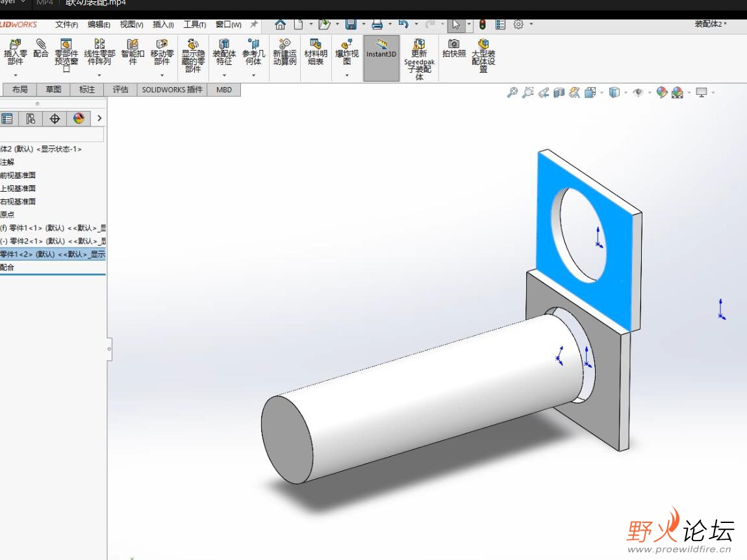Select Move Component (移动零部件) tool

(162, 52)
